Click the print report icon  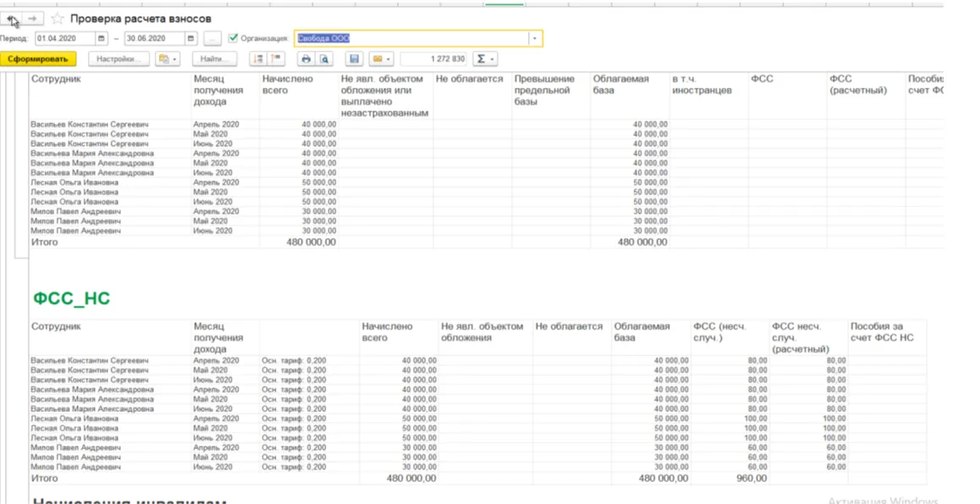point(306,59)
